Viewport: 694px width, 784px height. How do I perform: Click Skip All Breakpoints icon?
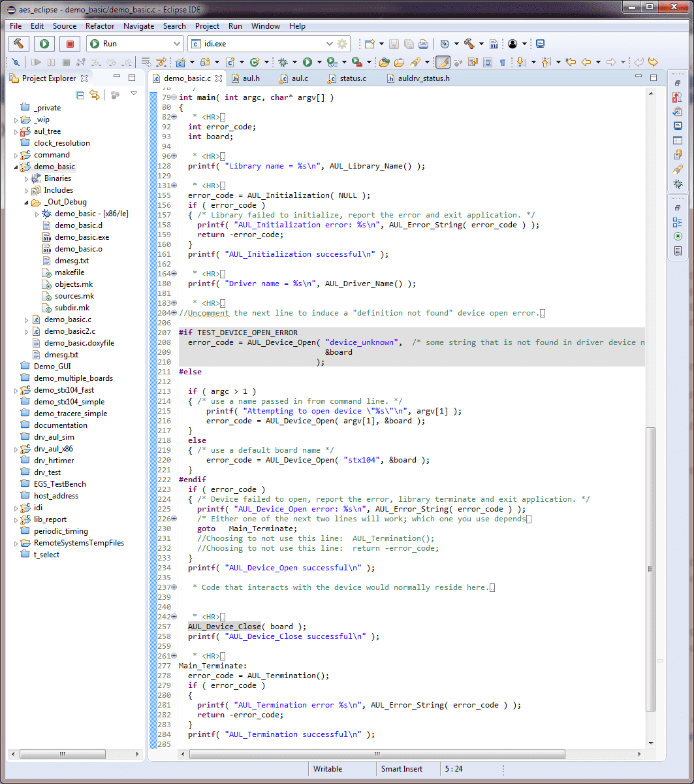[16, 62]
